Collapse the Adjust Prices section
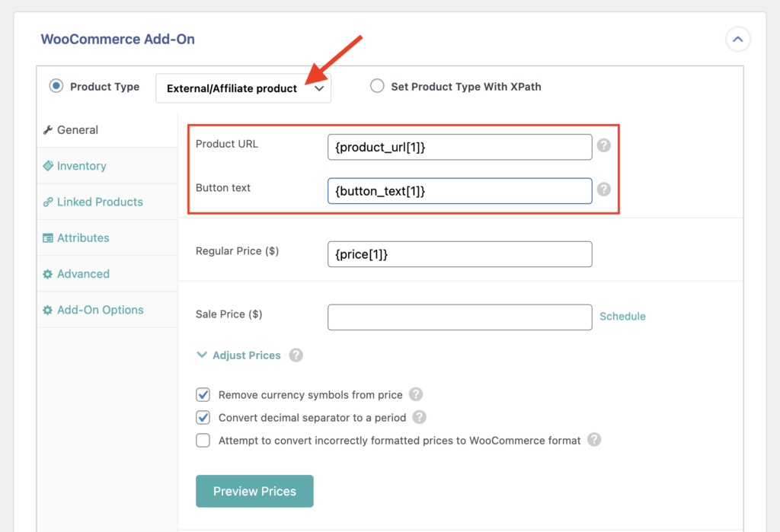 tap(202, 355)
